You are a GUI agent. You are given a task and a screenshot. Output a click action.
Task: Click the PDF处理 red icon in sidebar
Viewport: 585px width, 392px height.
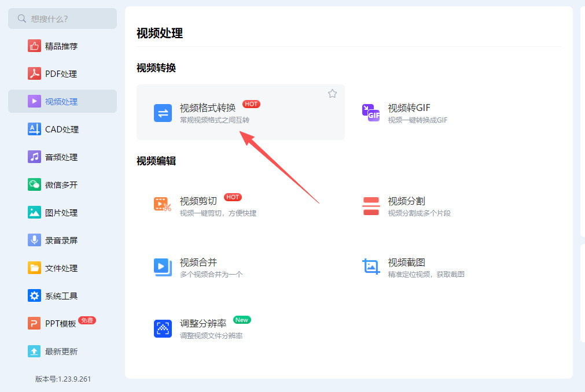tap(34, 73)
